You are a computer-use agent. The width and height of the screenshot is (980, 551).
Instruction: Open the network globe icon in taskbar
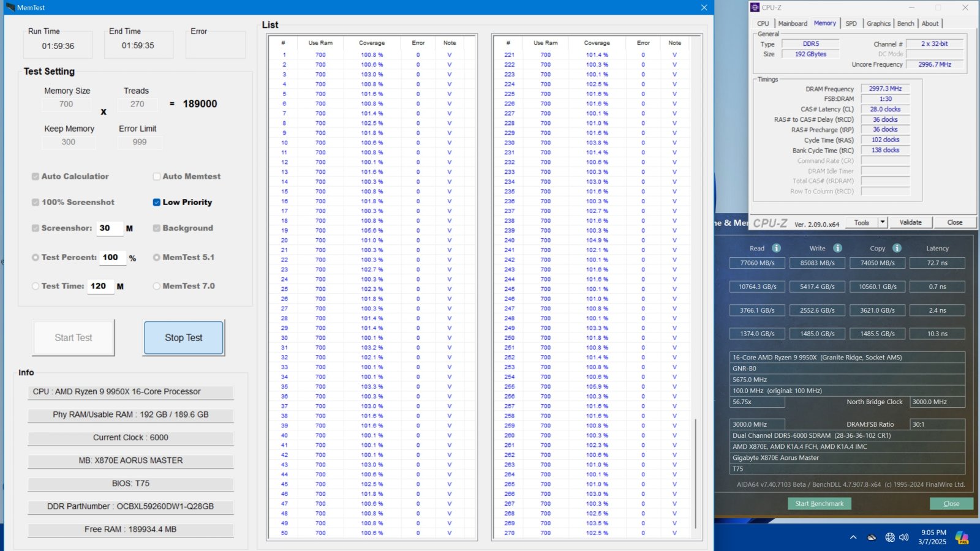pyautogui.click(x=890, y=538)
